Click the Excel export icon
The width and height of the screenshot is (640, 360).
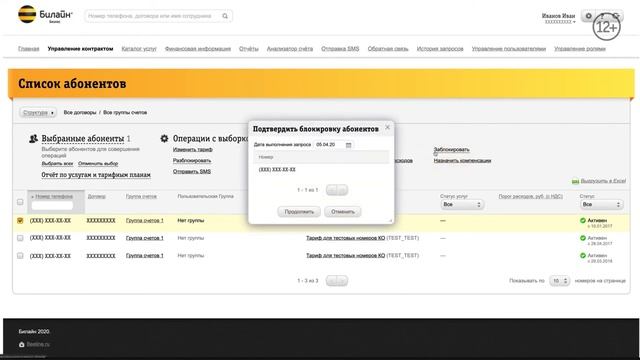coord(575,181)
